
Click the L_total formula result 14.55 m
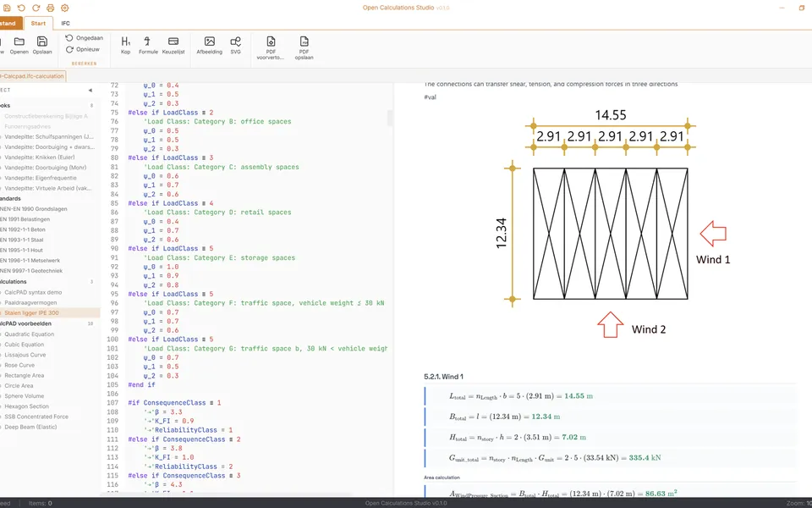pyautogui.click(x=579, y=396)
